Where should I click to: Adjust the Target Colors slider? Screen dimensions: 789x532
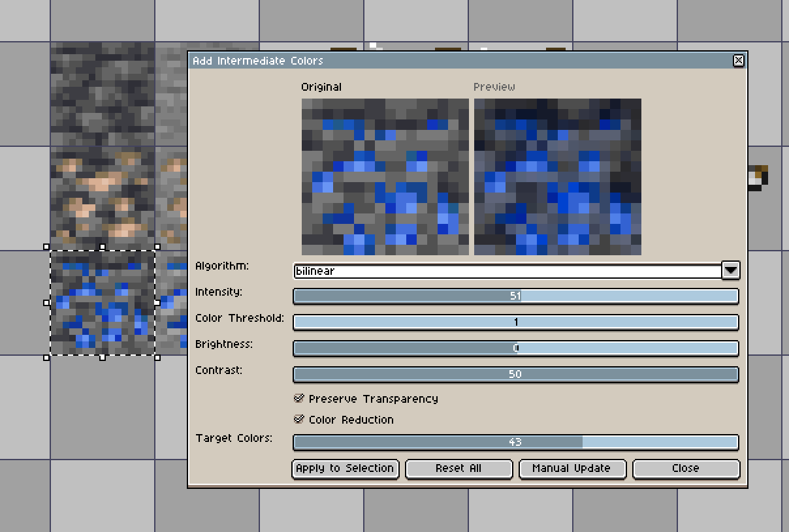click(x=516, y=443)
